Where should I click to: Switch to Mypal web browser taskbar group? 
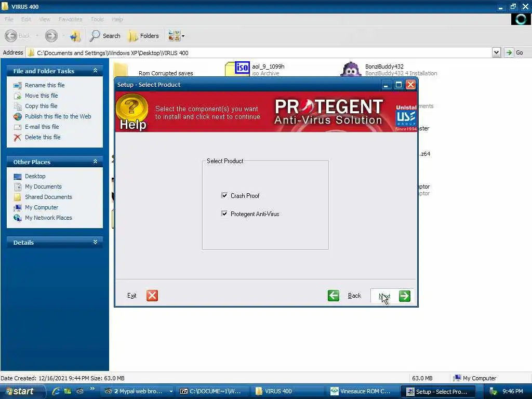coord(138,391)
